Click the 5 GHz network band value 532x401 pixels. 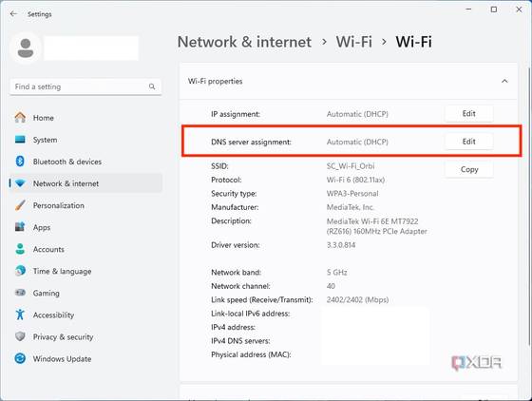pyautogui.click(x=337, y=273)
